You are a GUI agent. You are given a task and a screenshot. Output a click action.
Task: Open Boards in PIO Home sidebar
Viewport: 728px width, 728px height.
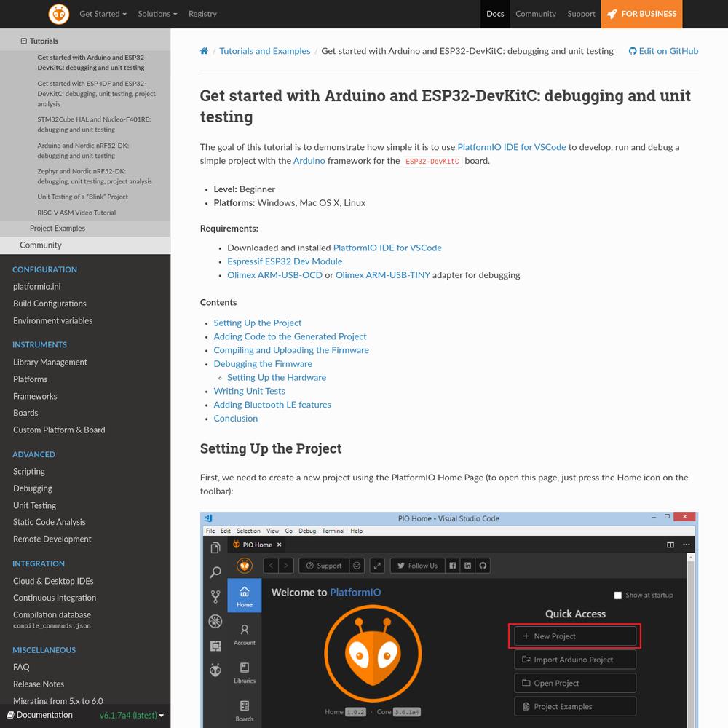[x=244, y=711]
